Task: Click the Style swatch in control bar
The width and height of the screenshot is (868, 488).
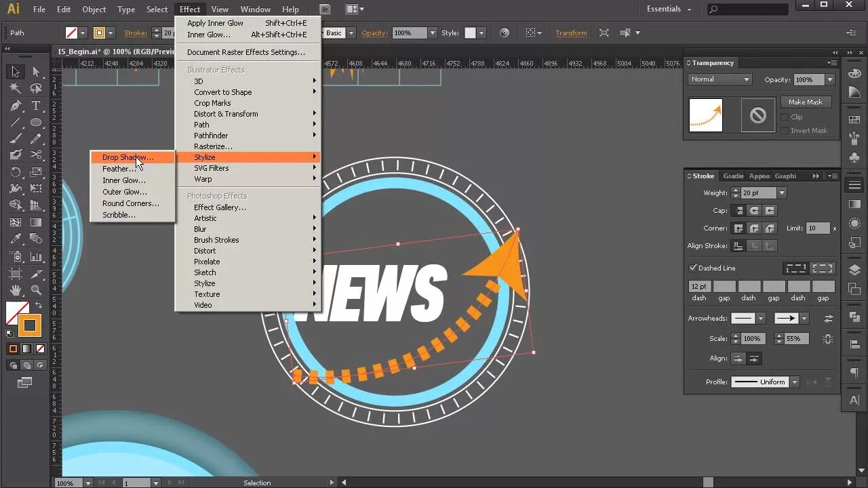Action: pos(470,33)
